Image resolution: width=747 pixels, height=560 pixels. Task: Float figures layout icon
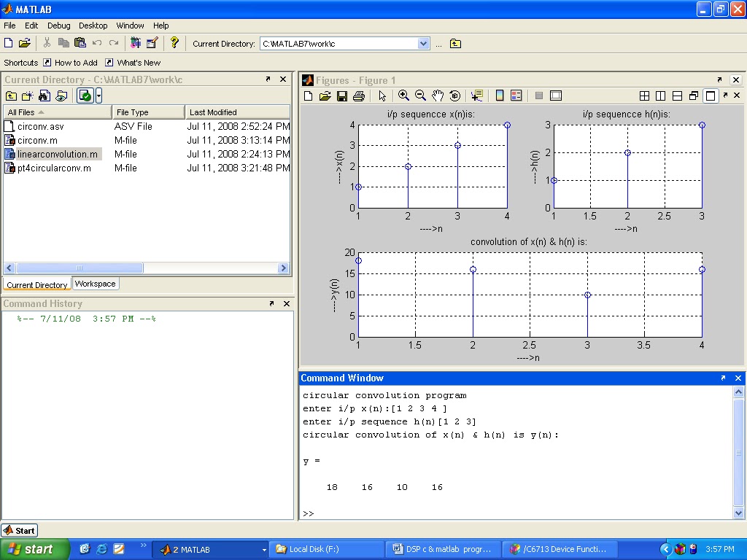tap(694, 96)
